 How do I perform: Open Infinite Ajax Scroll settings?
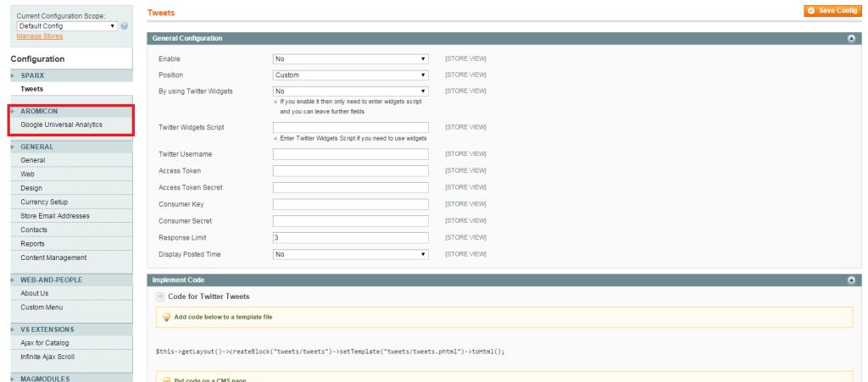[71, 357]
